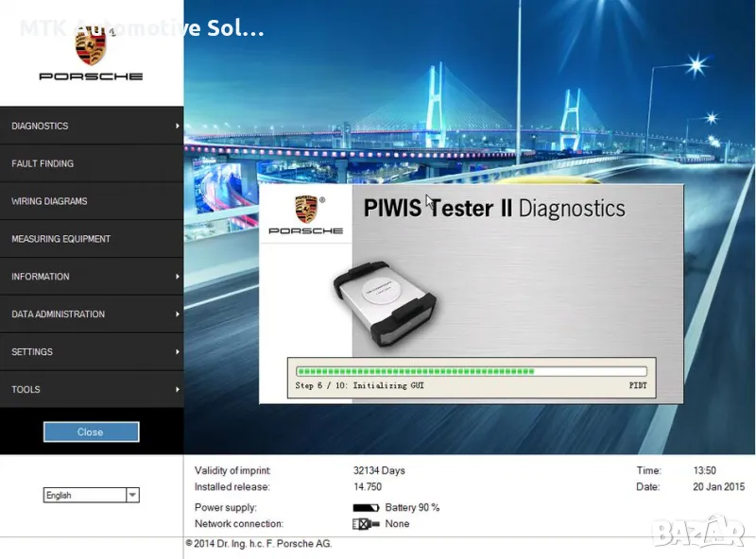
Task: Click the blue Close button
Action: (91, 432)
